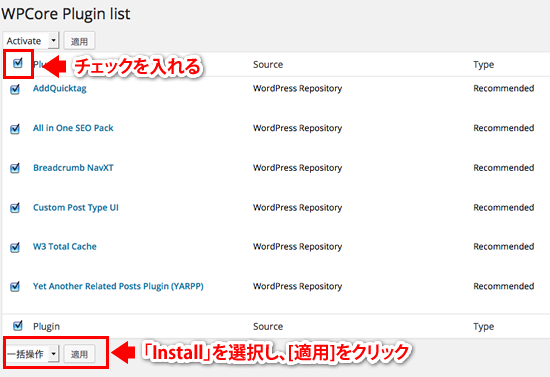Click the WPCore Plugin list heading
This screenshot has height=377, width=550.
tap(66, 14)
